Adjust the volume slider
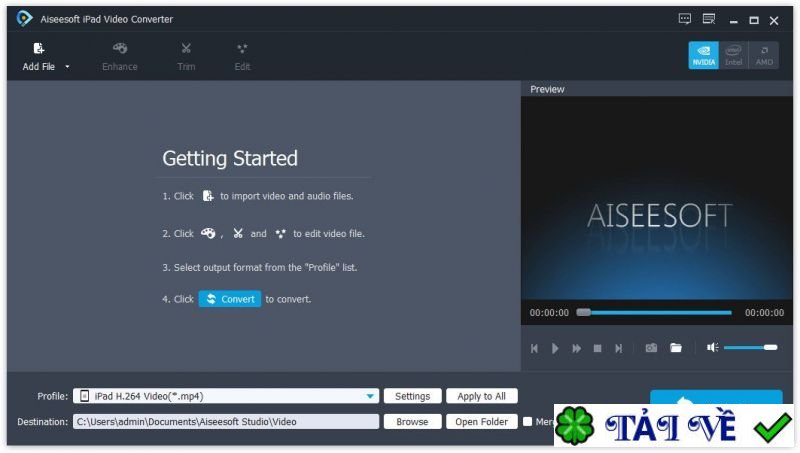This screenshot has height=453, width=800. pyautogui.click(x=750, y=347)
